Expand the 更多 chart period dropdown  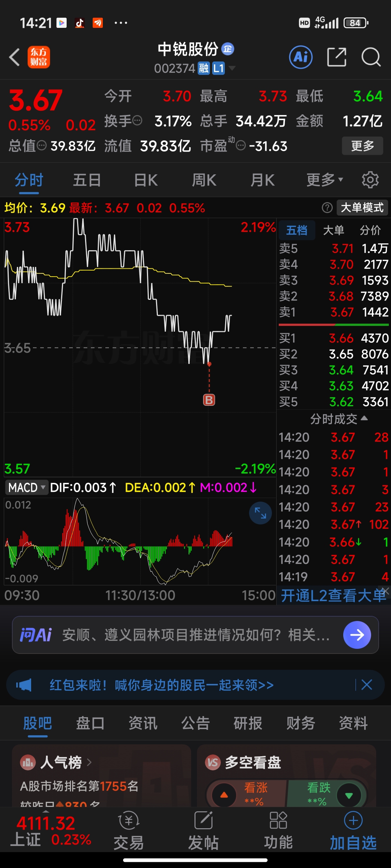pyautogui.click(x=325, y=180)
